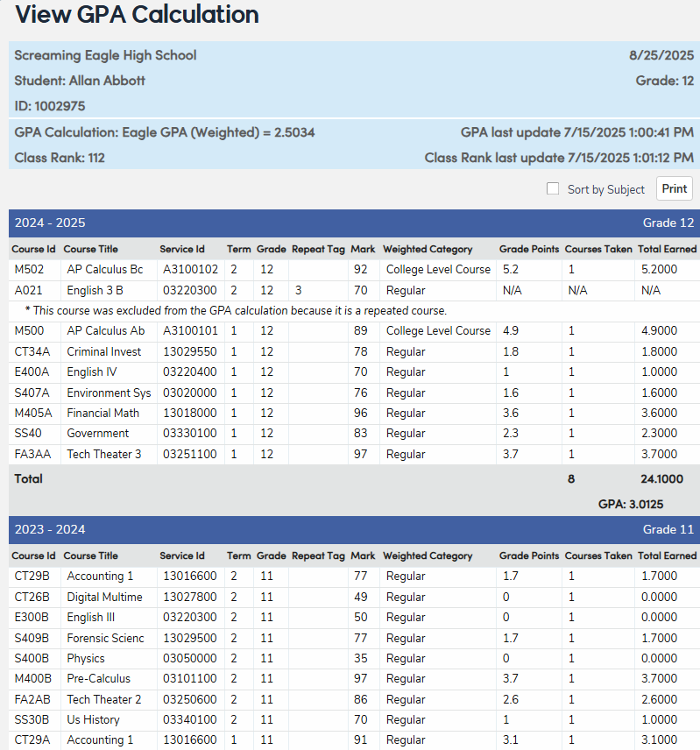Viewport: 700px width, 750px height.
Task: Click total earned 5.2000 for AP Calculus Bc
Action: tap(659, 269)
